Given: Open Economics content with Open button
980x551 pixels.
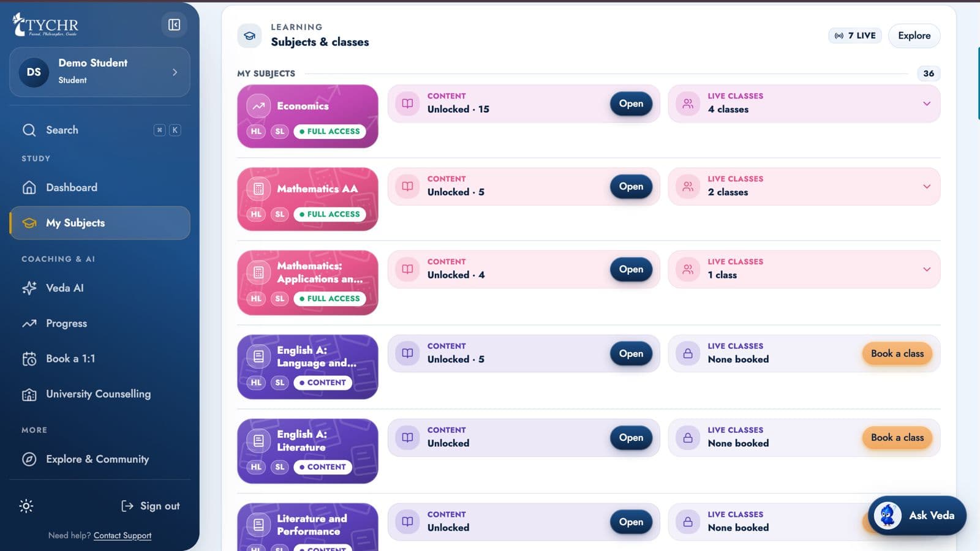Looking at the screenshot, I should click(631, 103).
